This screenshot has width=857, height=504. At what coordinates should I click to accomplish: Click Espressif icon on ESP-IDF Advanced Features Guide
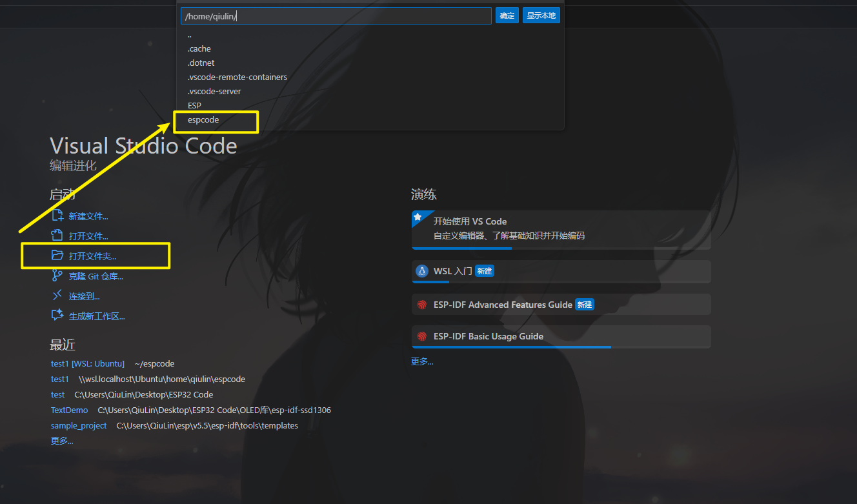[422, 305]
